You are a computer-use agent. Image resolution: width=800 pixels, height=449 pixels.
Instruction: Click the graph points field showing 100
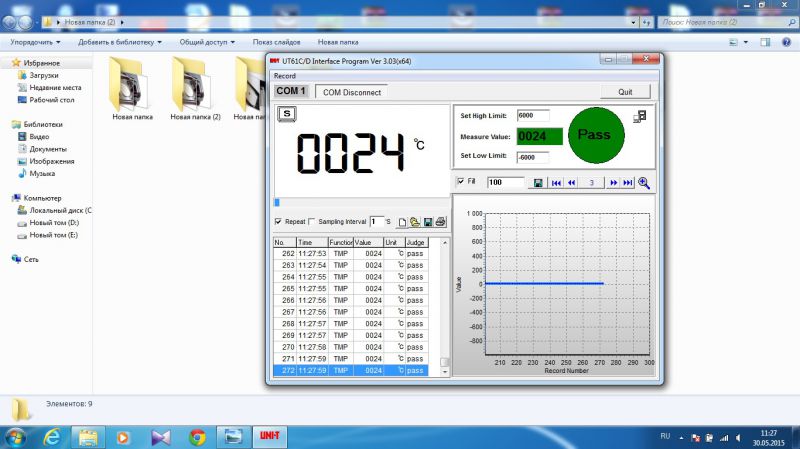pyautogui.click(x=506, y=182)
